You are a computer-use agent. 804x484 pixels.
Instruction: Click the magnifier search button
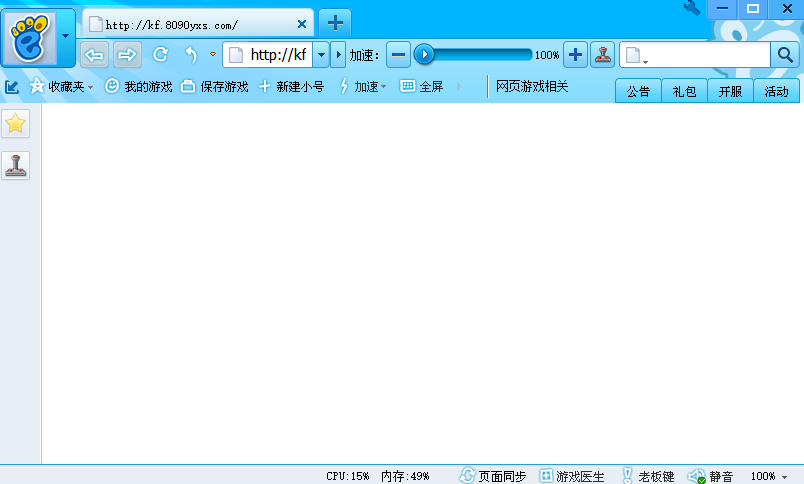(x=785, y=55)
